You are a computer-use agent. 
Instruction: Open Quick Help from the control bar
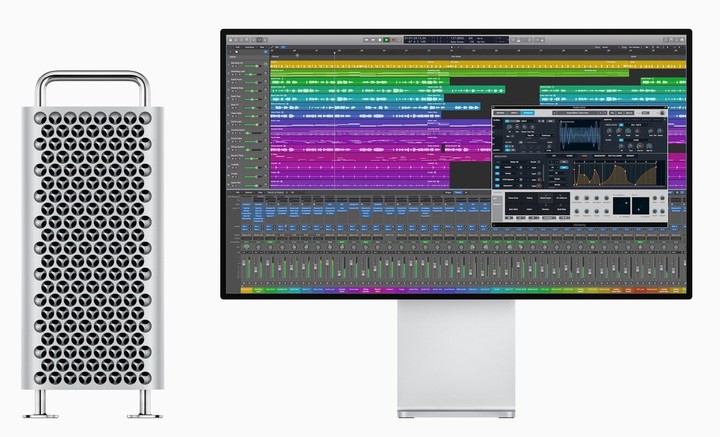click(x=241, y=40)
